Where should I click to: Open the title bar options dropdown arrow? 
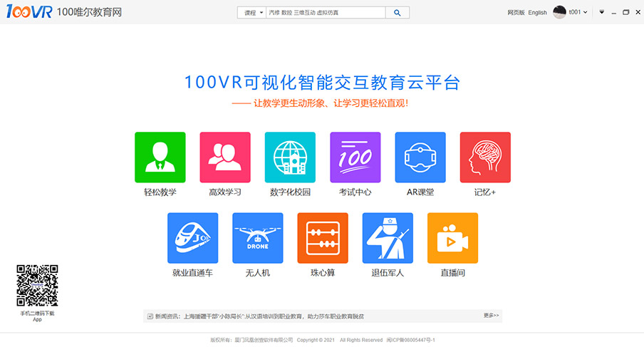[x=601, y=12]
